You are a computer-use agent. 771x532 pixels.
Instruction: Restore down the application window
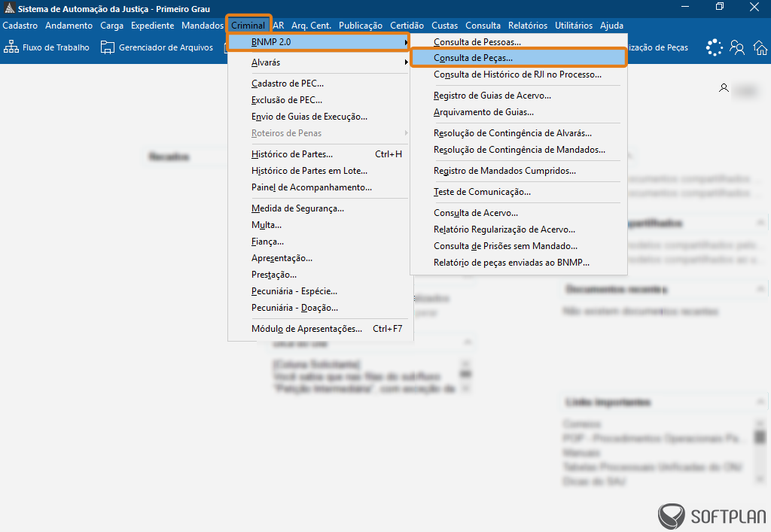720,6
